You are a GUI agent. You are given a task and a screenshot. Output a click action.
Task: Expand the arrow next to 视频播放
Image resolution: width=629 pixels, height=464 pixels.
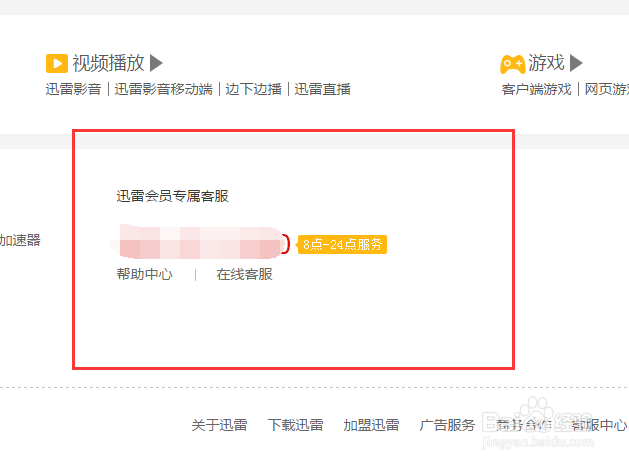coord(156,63)
